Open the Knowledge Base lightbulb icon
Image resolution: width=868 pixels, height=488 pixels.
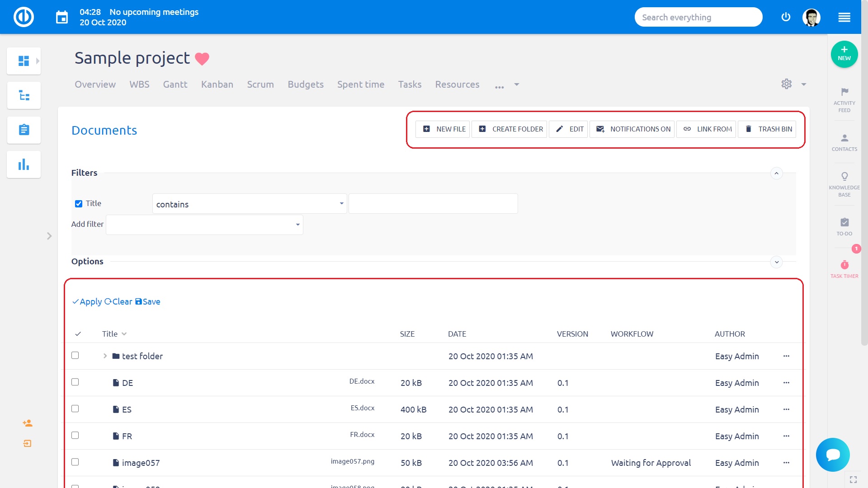pyautogui.click(x=844, y=177)
